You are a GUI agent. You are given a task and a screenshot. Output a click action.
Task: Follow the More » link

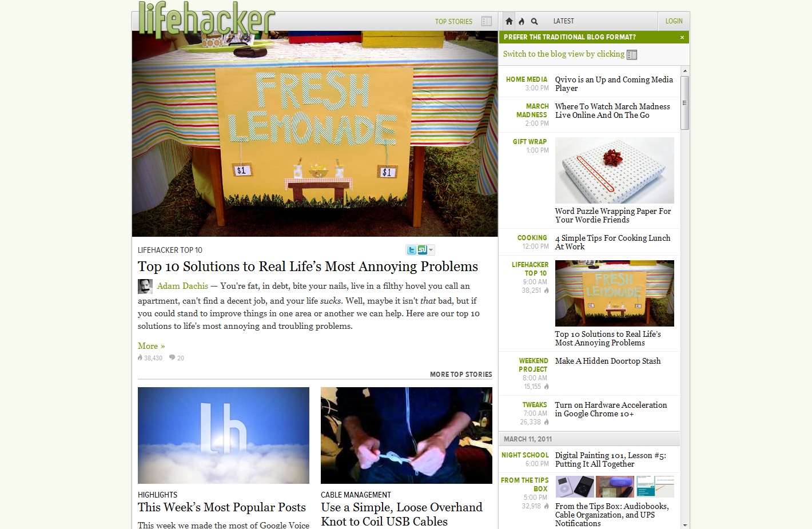[151, 346]
